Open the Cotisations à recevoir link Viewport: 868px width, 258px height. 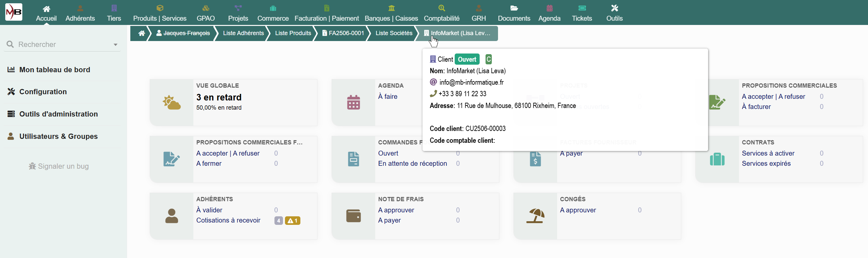coord(228,220)
